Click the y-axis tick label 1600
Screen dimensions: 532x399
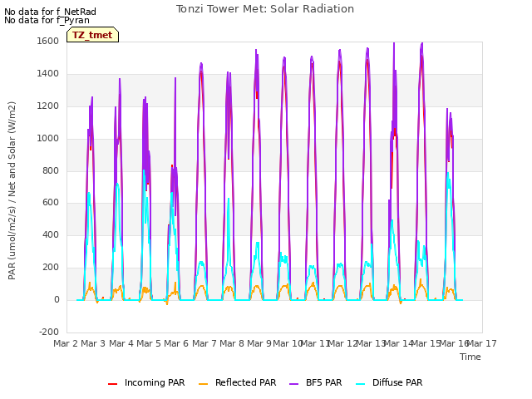(48, 42)
